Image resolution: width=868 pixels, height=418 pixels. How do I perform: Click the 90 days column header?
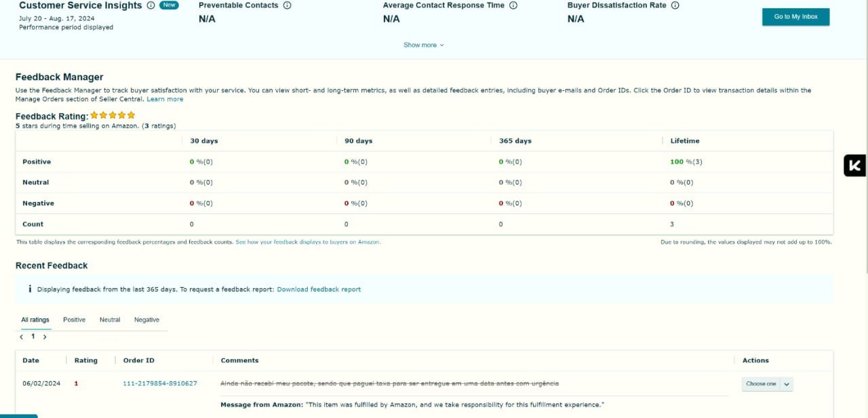[x=359, y=141]
